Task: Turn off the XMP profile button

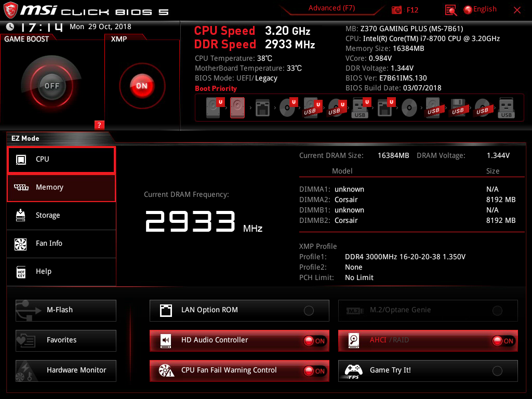Action: [142, 86]
